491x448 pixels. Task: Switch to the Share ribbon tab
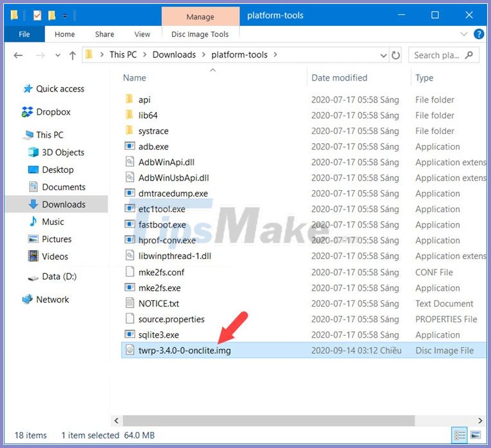pyautogui.click(x=104, y=34)
